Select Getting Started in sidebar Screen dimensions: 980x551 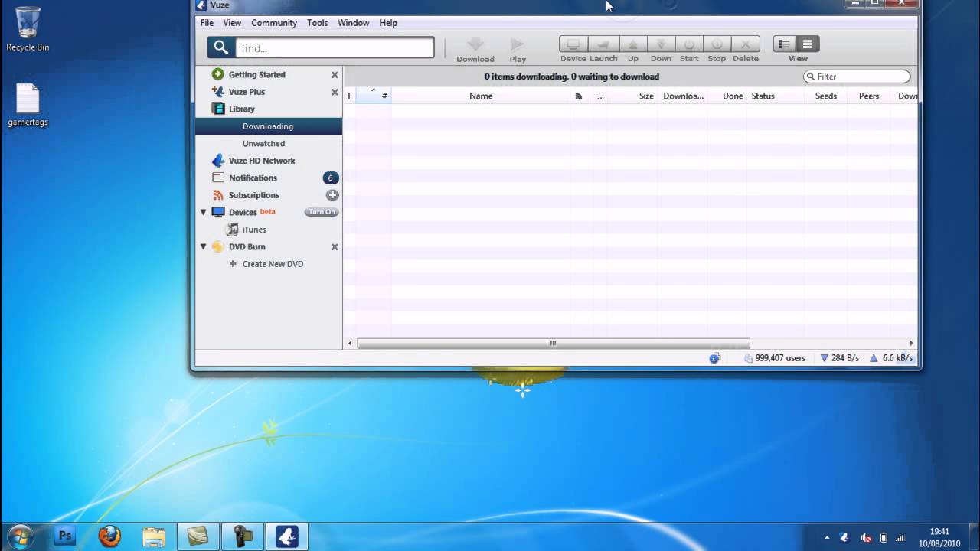pyautogui.click(x=256, y=75)
